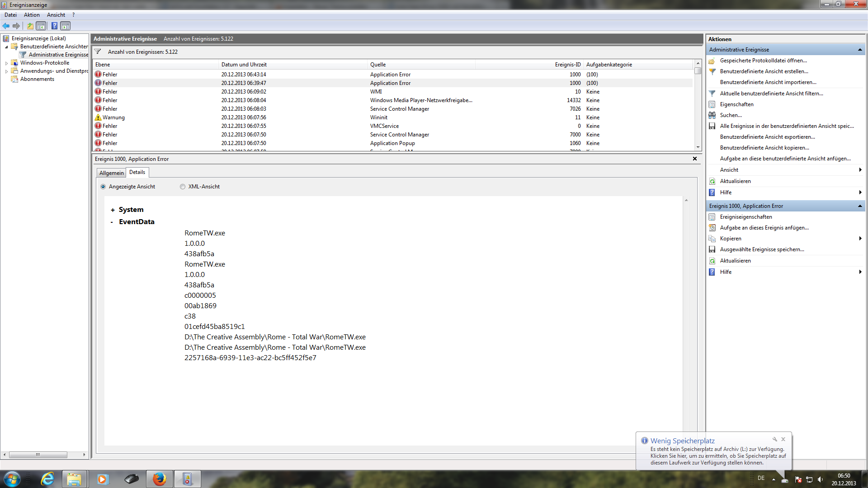Click the Suchen binoculars icon
Screen dimensions: 868x488
tap(712, 115)
